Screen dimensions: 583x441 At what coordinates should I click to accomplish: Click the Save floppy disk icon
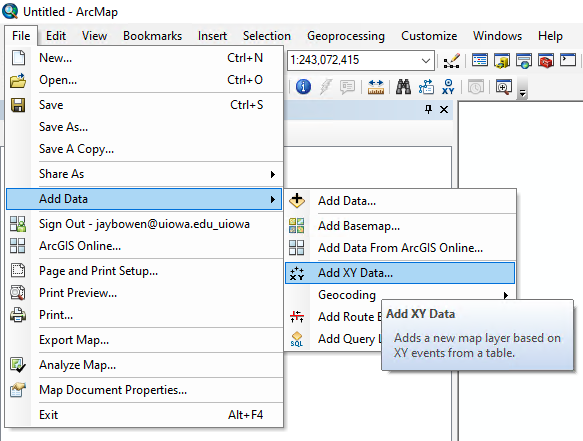click(x=18, y=105)
